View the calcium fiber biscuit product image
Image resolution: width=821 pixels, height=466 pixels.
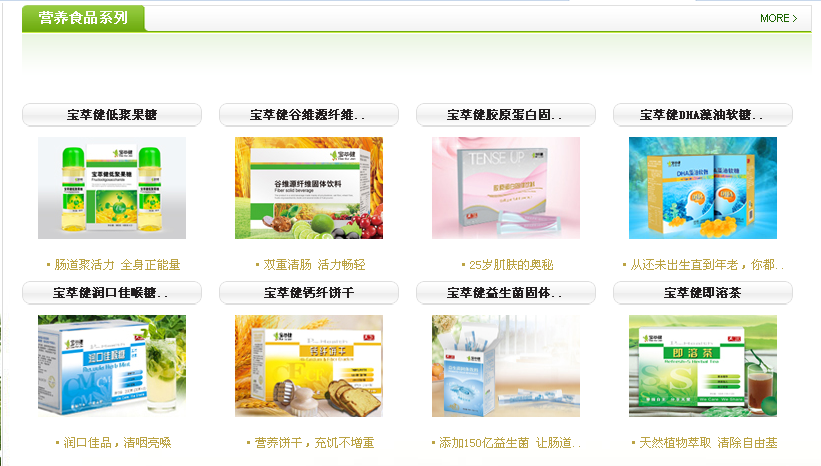309,366
